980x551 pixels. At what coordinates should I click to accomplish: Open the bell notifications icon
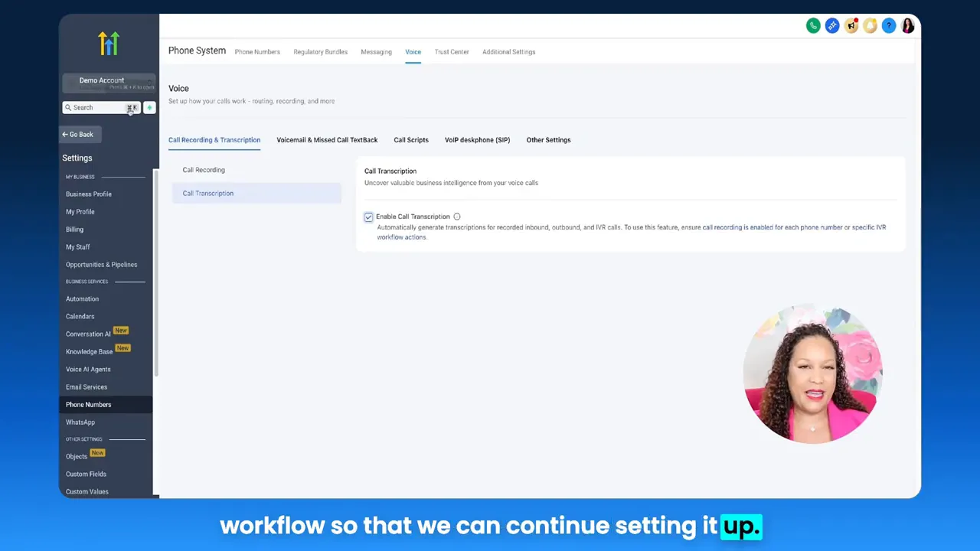click(871, 26)
